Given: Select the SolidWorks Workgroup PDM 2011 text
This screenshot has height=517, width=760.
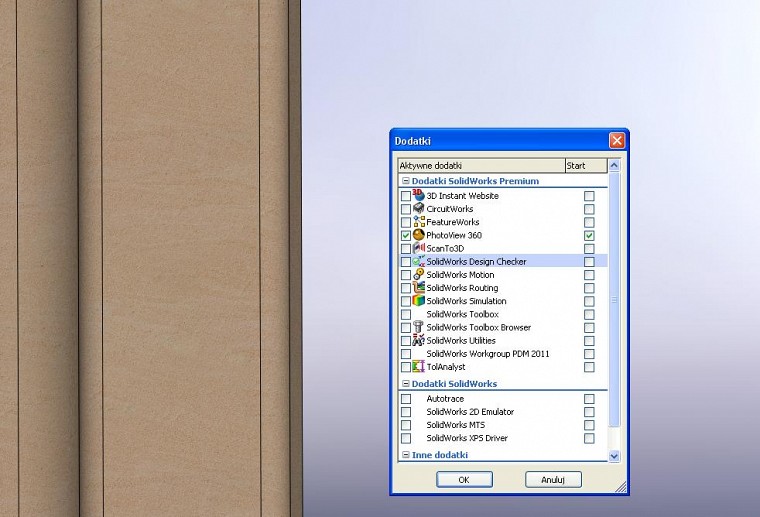Looking at the screenshot, I should [x=488, y=354].
